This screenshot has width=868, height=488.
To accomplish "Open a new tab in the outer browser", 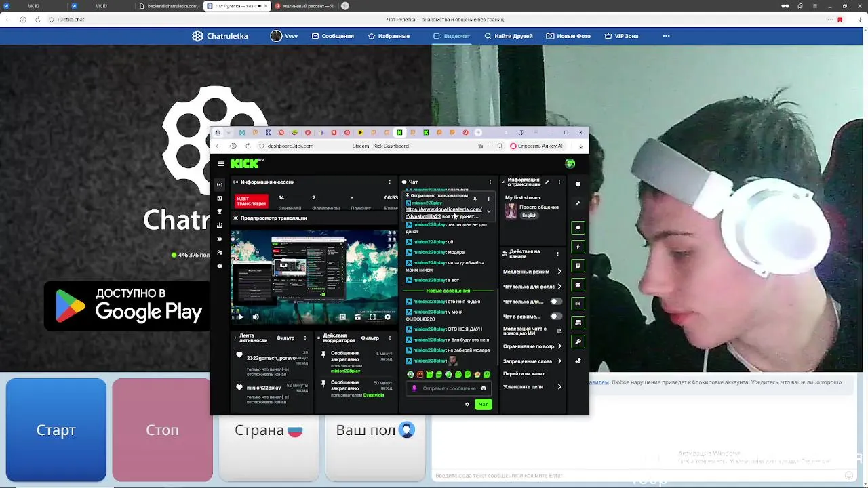I will click(345, 6).
